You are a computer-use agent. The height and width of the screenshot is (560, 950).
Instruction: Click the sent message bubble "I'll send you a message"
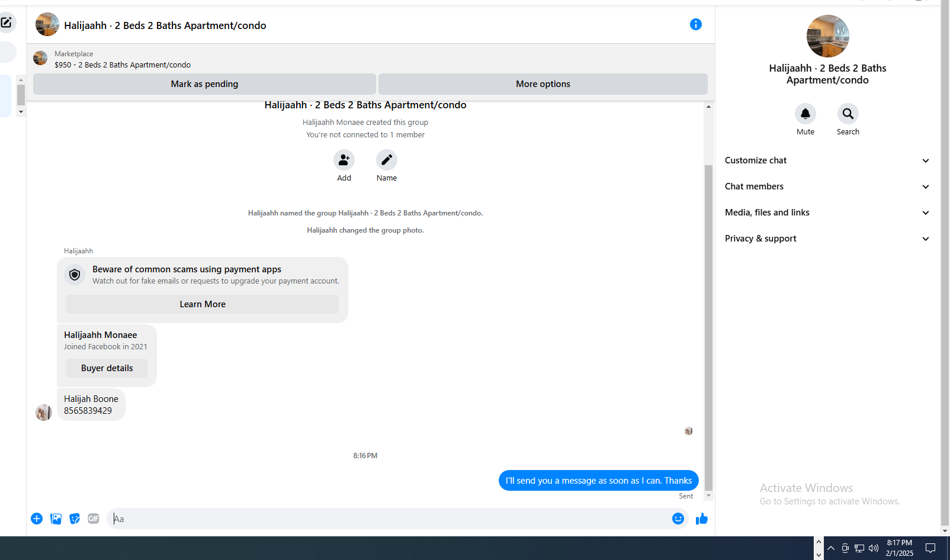[599, 481]
